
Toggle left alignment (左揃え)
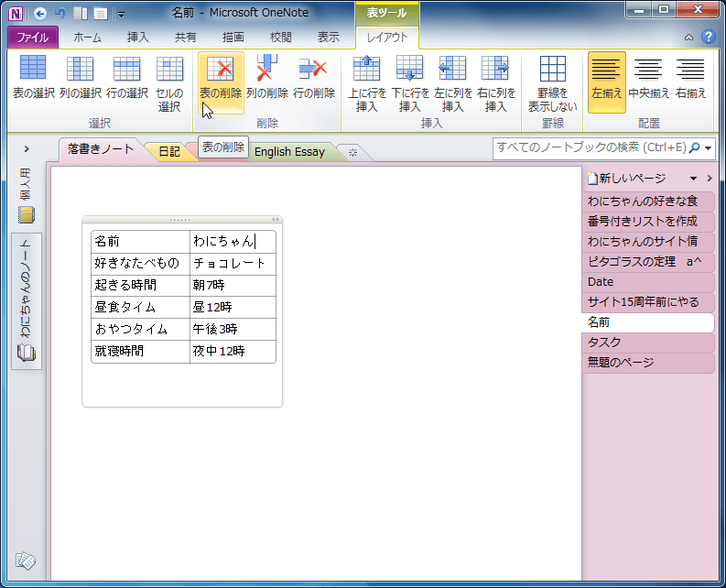(x=607, y=82)
